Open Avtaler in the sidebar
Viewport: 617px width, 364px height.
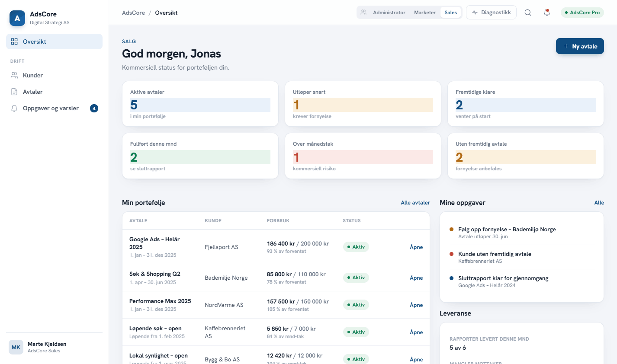click(54, 92)
